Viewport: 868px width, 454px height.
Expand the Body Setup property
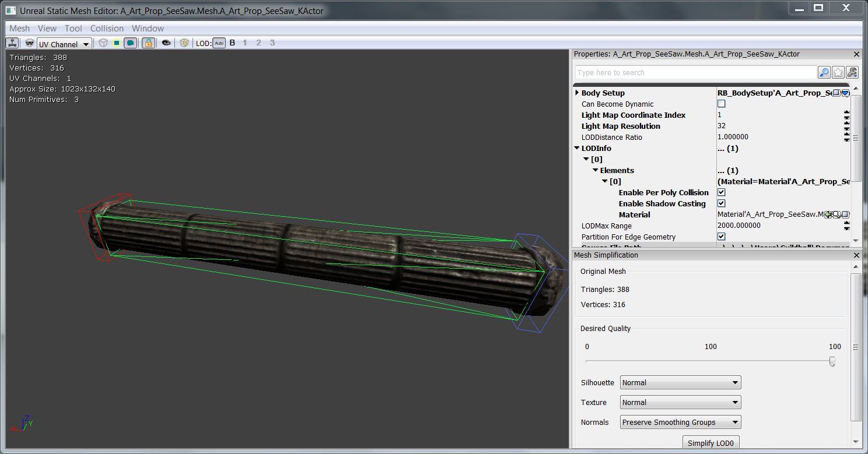click(577, 93)
